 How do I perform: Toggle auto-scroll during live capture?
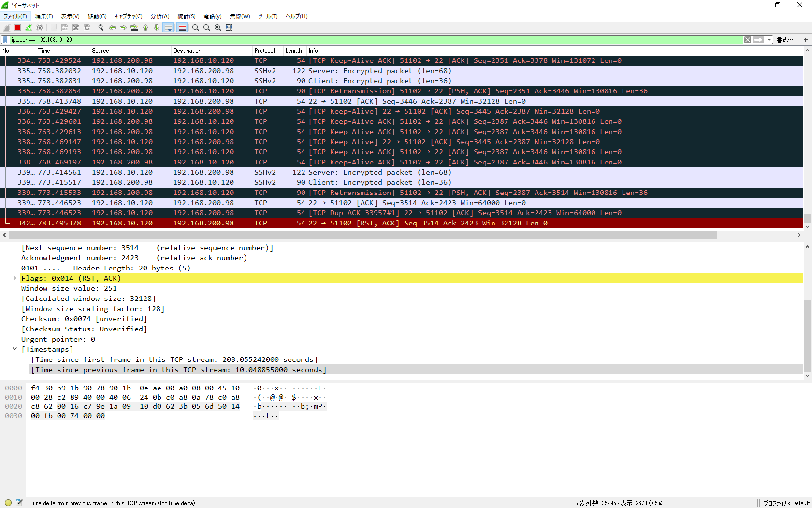pos(168,28)
